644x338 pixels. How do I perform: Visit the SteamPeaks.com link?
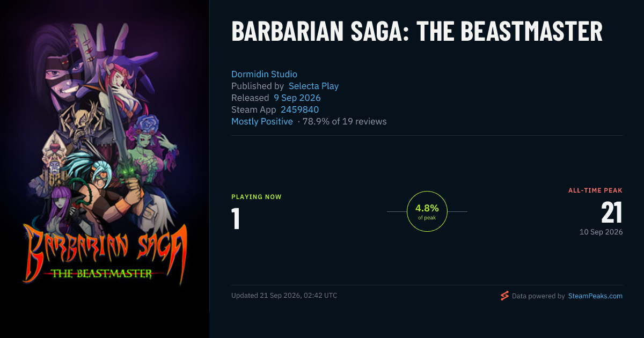pos(595,296)
